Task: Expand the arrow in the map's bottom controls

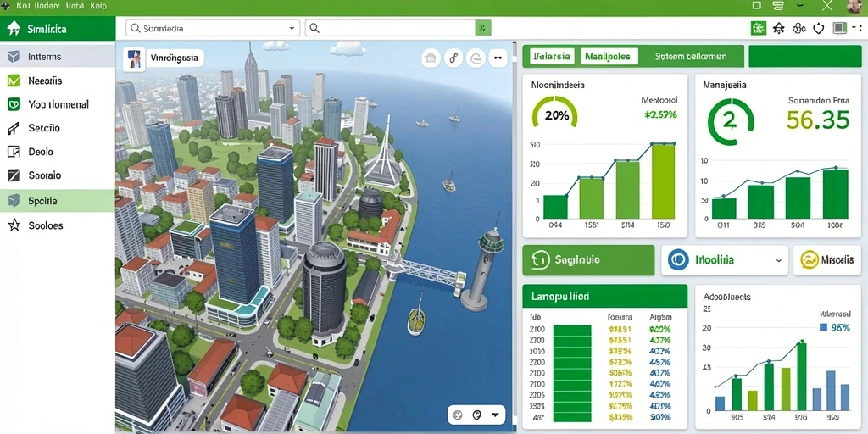Action: (495, 414)
